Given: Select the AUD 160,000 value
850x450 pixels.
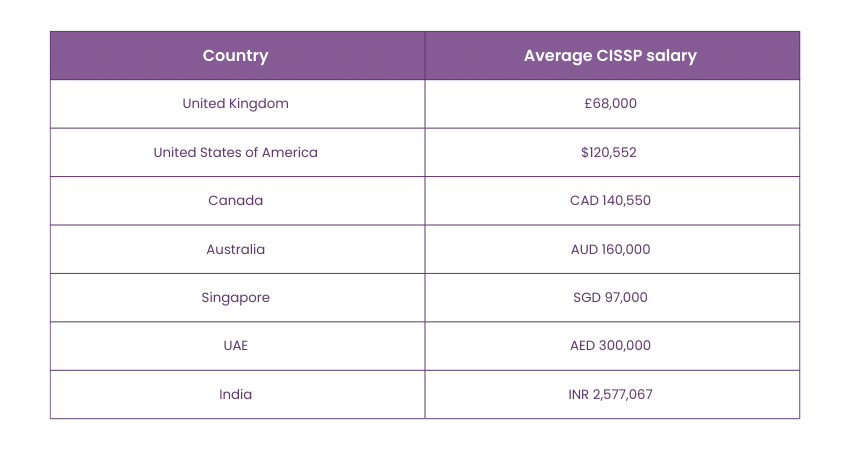Looking at the screenshot, I should coord(610,249).
